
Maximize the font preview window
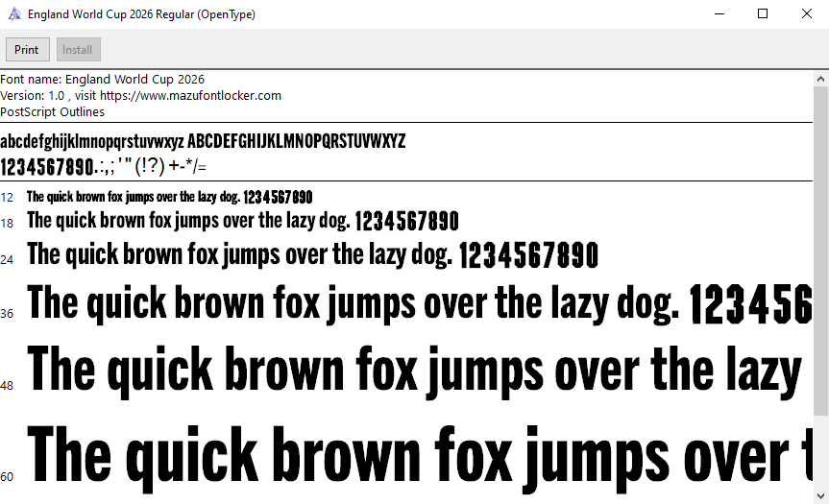click(763, 14)
